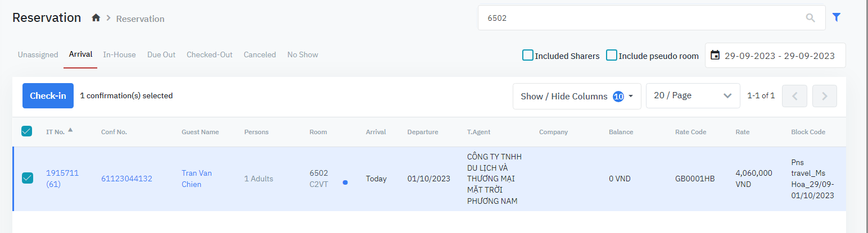Open the date range picker 29-09-2023
Image resolution: width=868 pixels, height=233 pixels.
click(x=779, y=56)
